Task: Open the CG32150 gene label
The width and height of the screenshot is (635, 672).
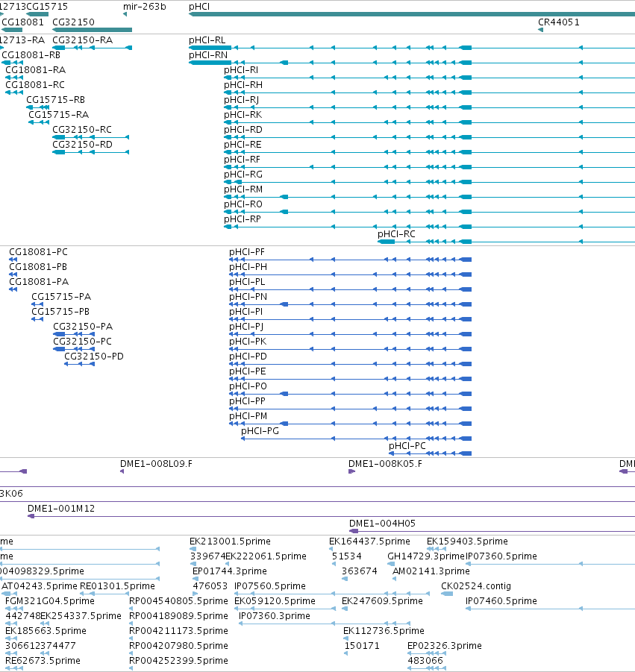Action: (73, 22)
